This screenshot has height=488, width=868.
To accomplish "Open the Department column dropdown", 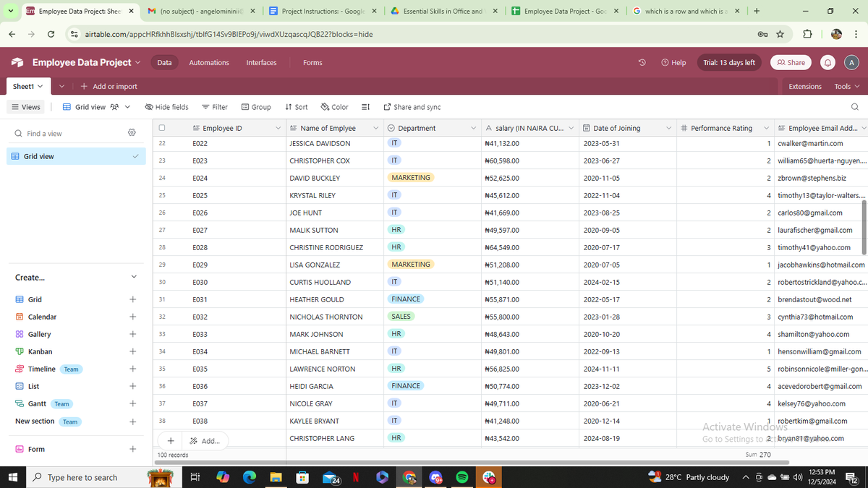I will tap(474, 128).
